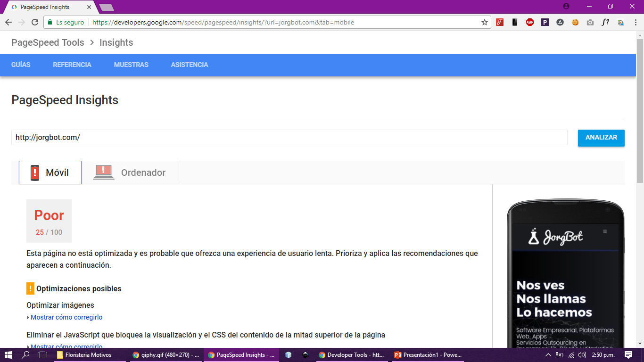The height and width of the screenshot is (362, 644).
Task: Open a new browser tab
Action: point(106,7)
